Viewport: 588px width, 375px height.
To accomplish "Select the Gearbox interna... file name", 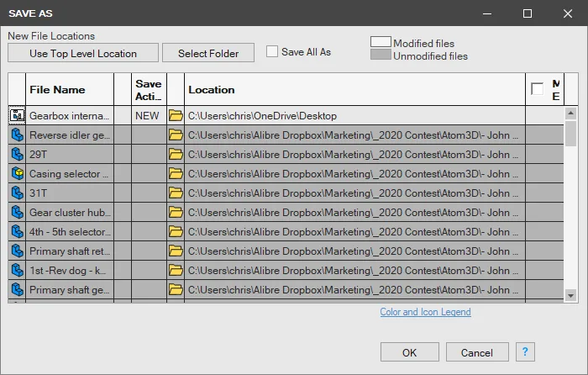I will click(70, 116).
